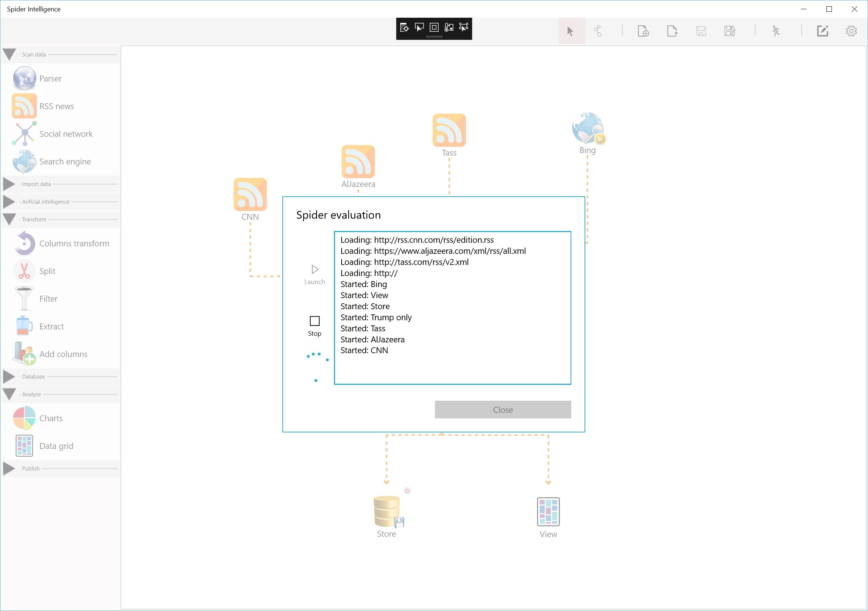Click the new document icon

click(x=643, y=31)
